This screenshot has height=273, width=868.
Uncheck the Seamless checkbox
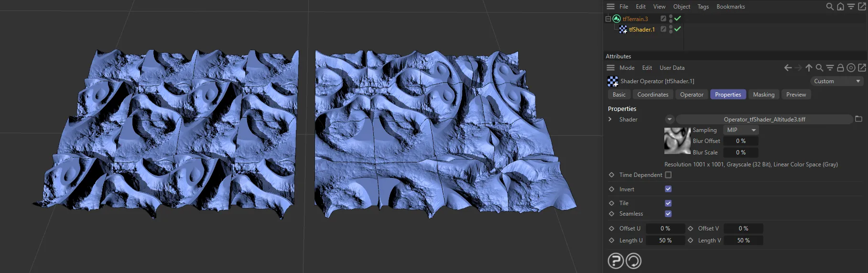coord(668,214)
